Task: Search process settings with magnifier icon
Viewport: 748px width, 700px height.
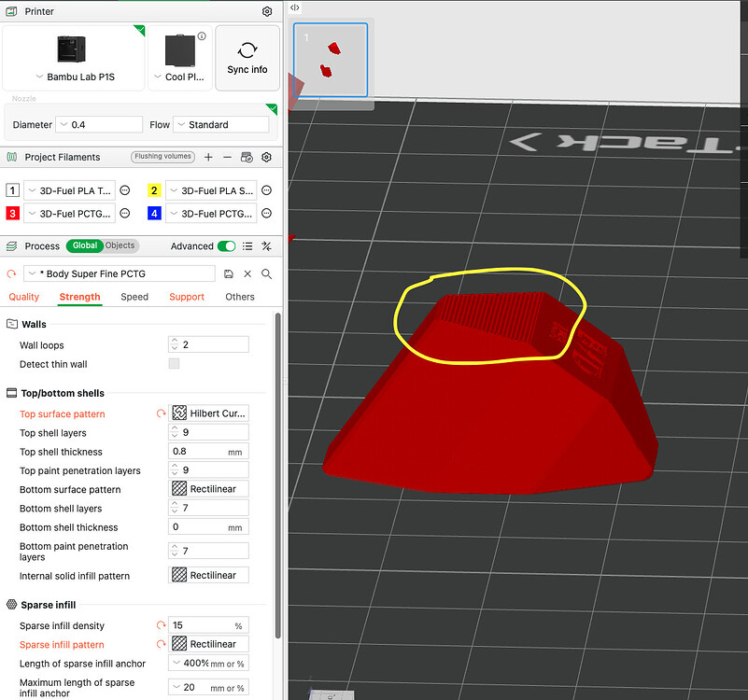Action: (x=267, y=273)
